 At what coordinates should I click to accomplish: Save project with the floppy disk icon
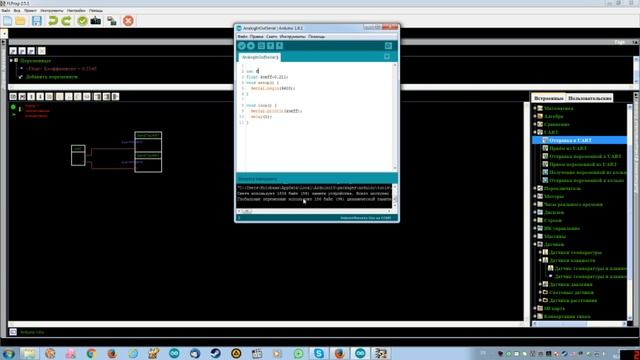coord(37,20)
